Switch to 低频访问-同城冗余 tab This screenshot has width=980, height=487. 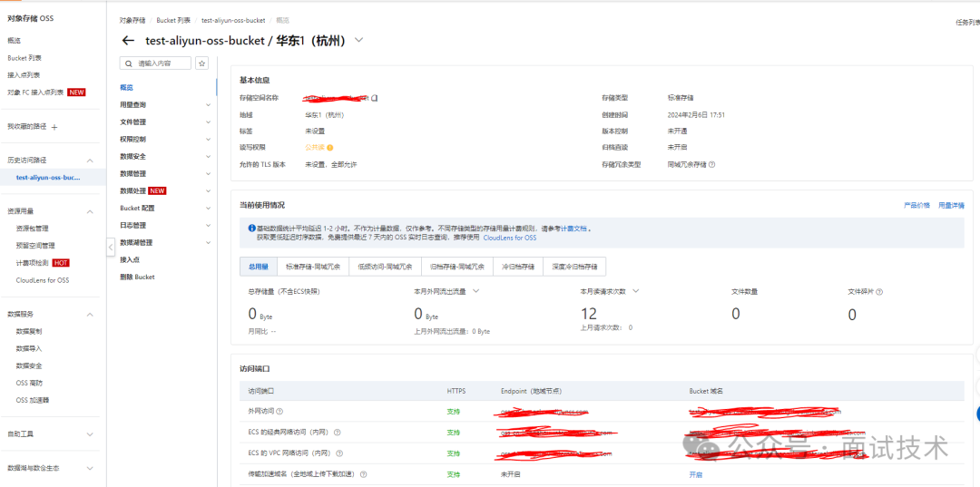coord(385,267)
